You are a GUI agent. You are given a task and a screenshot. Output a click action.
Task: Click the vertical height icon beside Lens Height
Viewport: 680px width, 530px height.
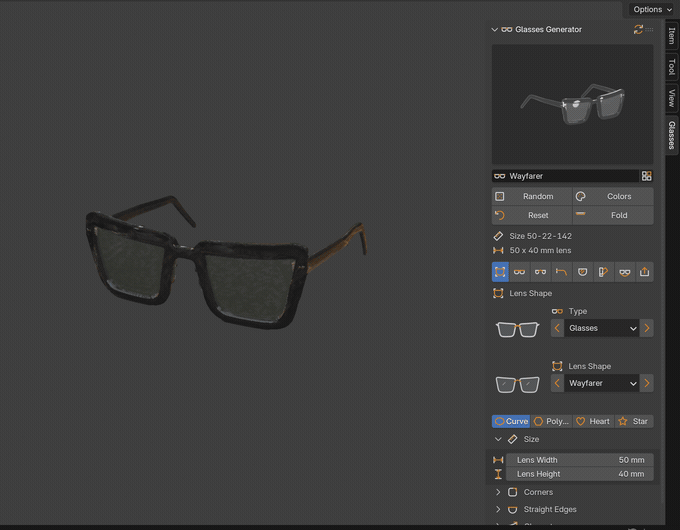pyautogui.click(x=498, y=474)
